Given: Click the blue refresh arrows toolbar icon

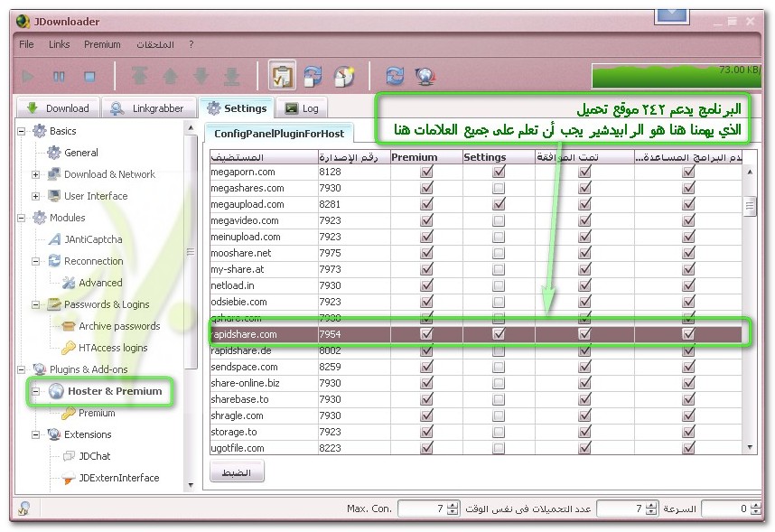Looking at the screenshot, I should (x=395, y=76).
